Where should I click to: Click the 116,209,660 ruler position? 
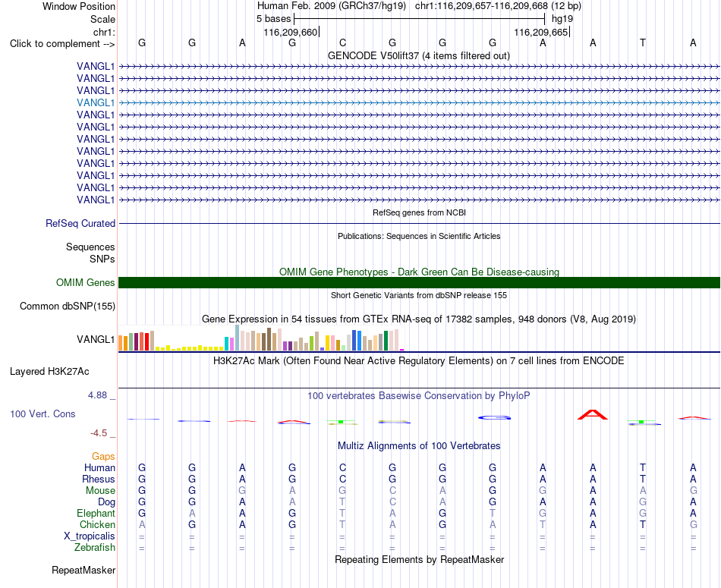291,32
